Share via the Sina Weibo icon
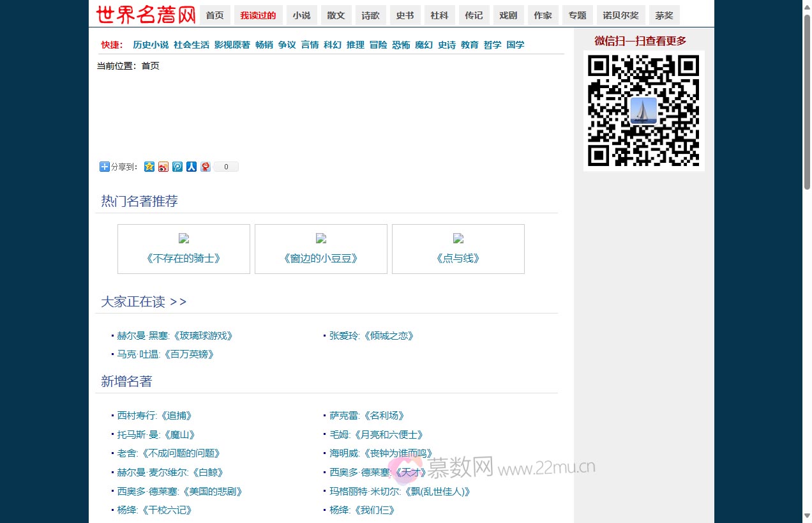The width and height of the screenshot is (812, 523). pos(163,167)
